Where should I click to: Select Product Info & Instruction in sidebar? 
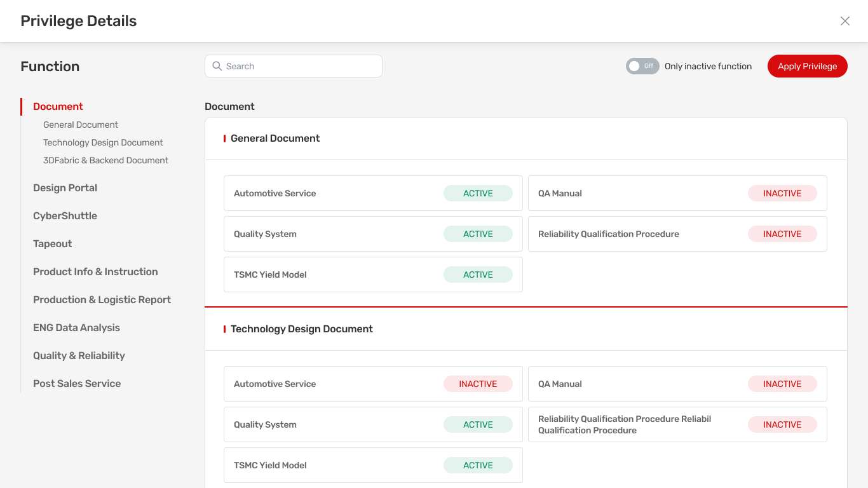click(x=95, y=272)
